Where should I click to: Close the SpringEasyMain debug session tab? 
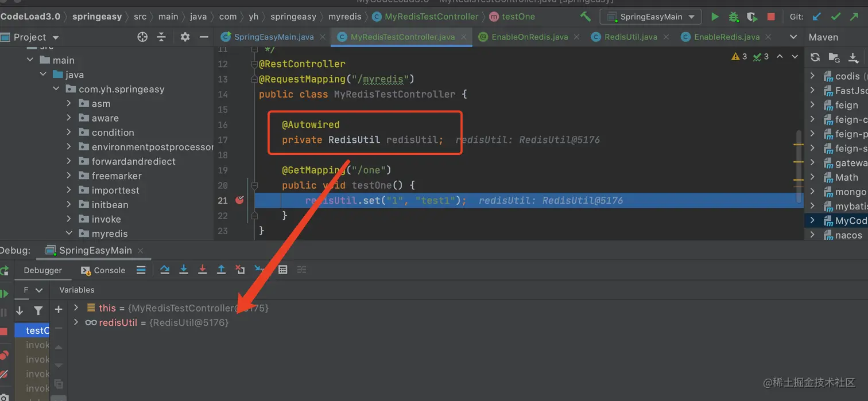pyautogui.click(x=141, y=250)
